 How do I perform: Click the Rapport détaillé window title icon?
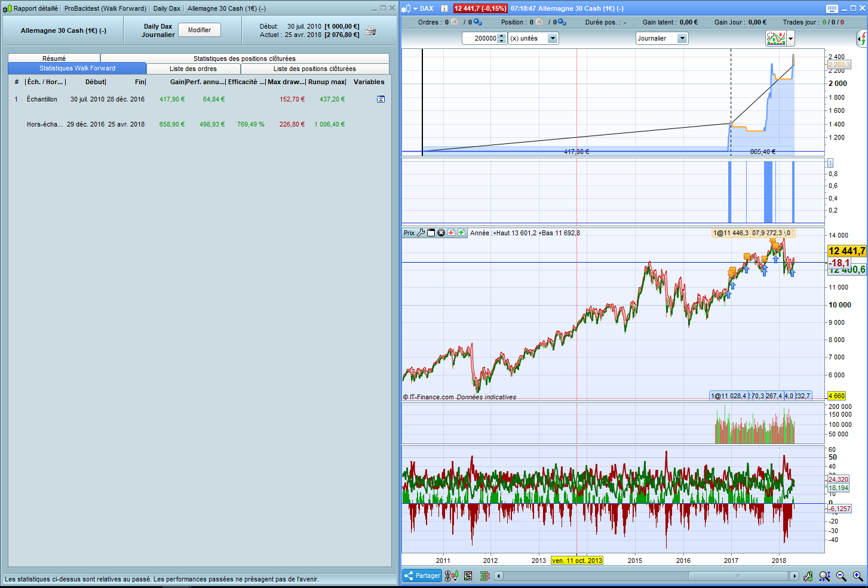7,8
